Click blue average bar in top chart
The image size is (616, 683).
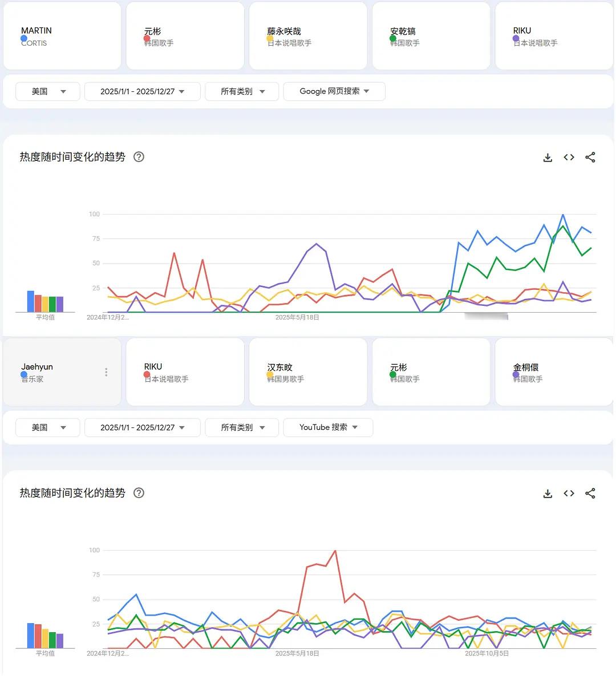31,301
